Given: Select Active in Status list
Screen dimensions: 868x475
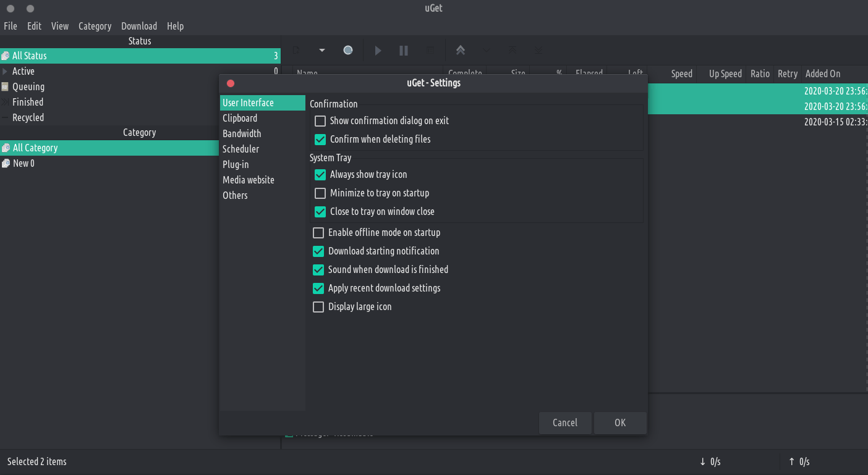Looking at the screenshot, I should click(x=140, y=71).
